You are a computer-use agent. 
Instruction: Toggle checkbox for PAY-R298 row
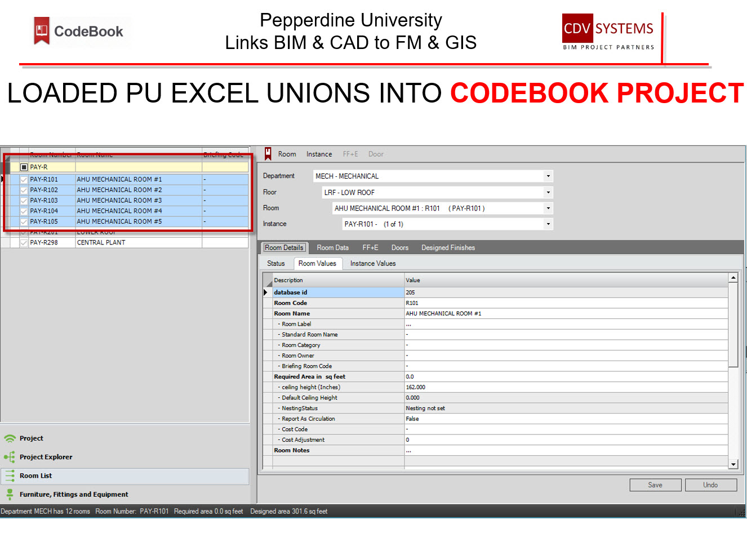(x=24, y=243)
